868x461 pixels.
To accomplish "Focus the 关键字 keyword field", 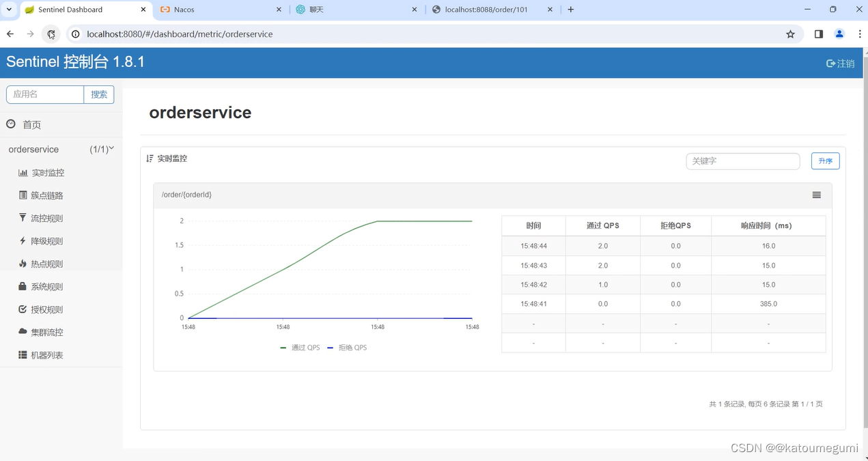I will click(x=743, y=161).
